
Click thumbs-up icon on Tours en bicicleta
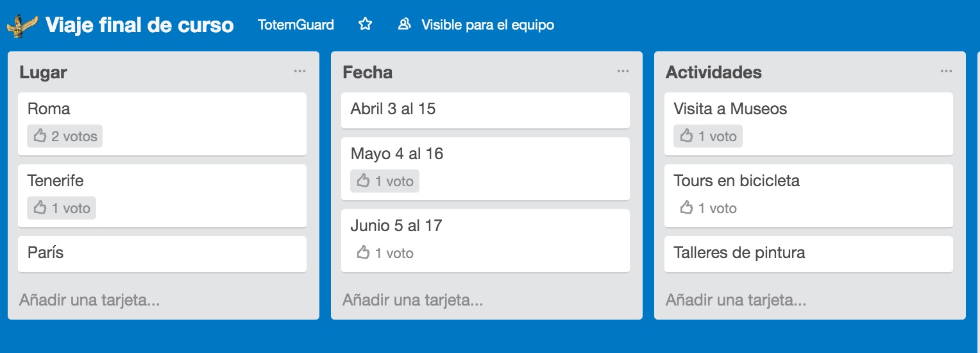[687, 208]
